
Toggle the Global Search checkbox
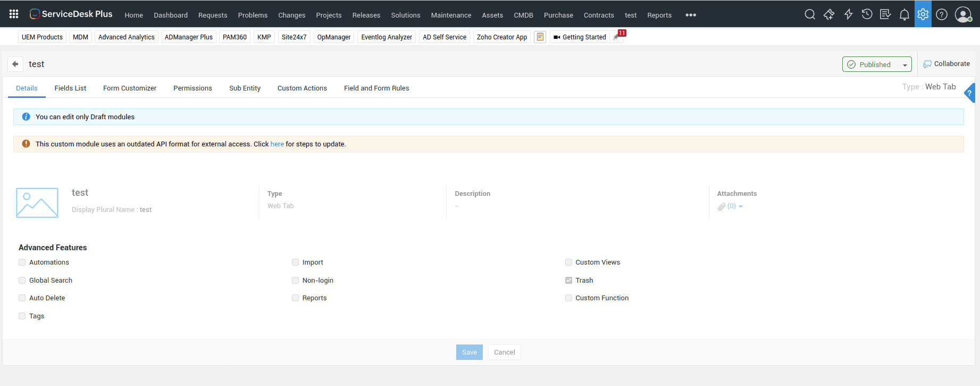[22, 280]
